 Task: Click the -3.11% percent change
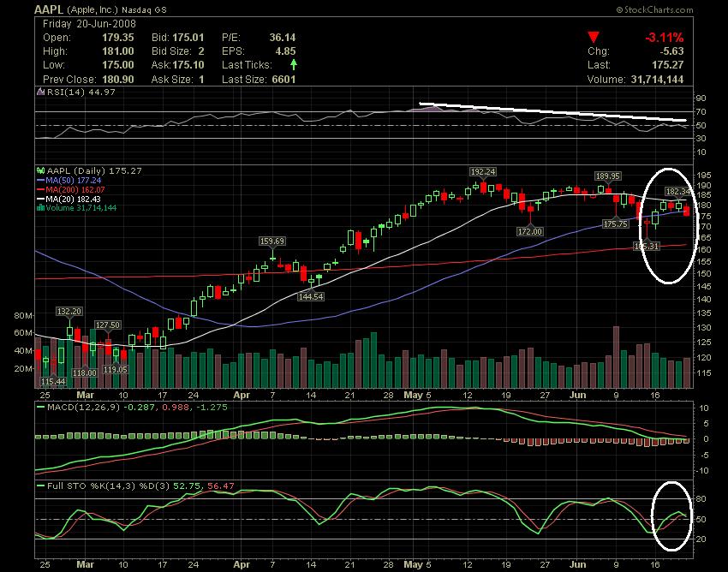(x=664, y=38)
